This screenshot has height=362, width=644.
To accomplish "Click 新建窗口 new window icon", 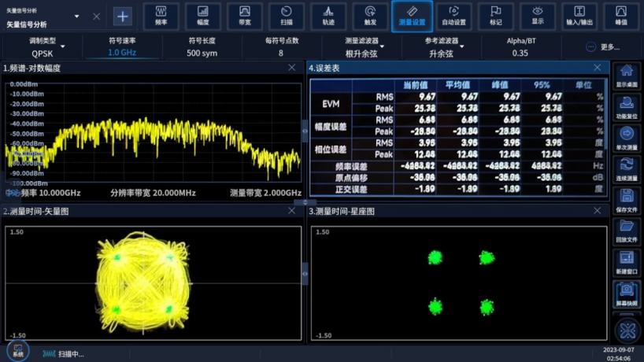I will [x=627, y=263].
